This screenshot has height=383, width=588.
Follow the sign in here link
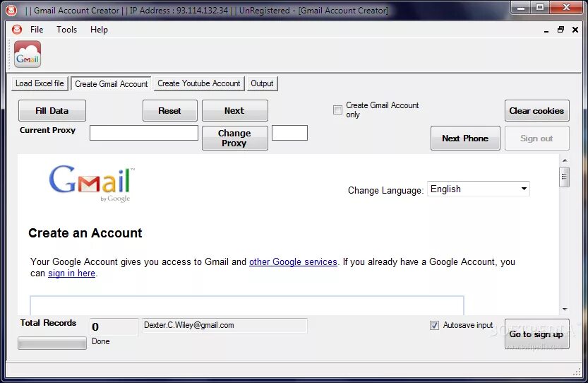click(71, 273)
